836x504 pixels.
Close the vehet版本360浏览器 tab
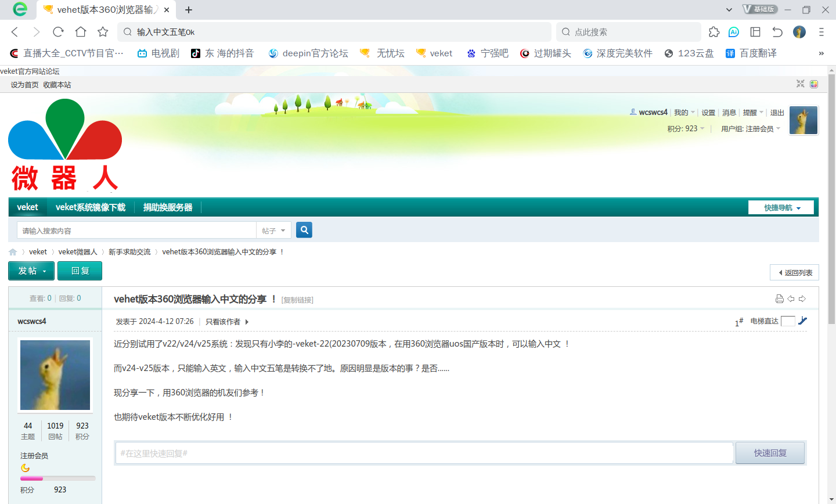click(x=167, y=10)
